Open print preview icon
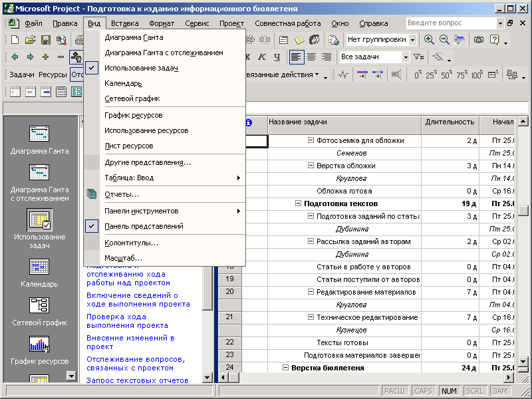Viewport: 532px width, 399px height. click(61, 40)
